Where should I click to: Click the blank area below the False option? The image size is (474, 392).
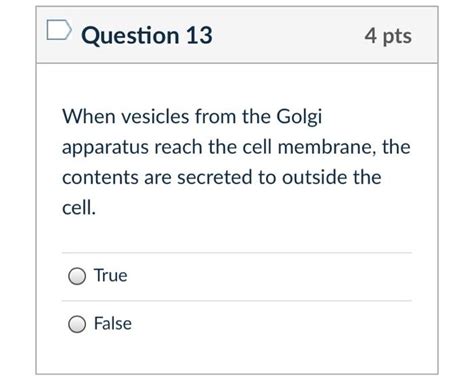click(237, 355)
